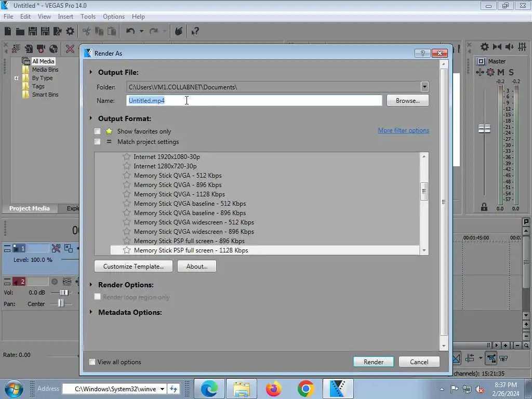Image resolution: width=532 pixels, height=399 pixels.
Task: Click the Open folder toolbar icon
Action: pos(20,32)
